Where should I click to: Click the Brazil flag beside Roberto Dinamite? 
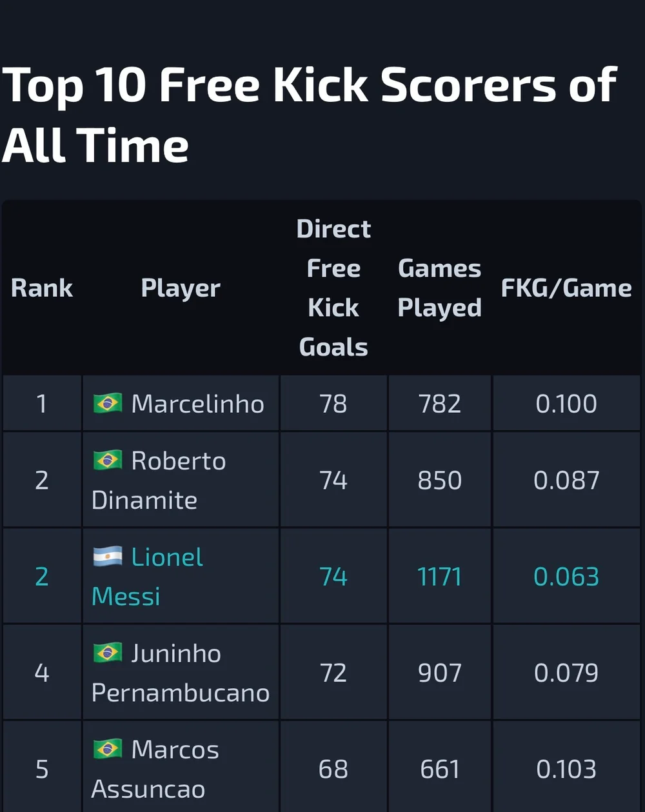[107, 460]
